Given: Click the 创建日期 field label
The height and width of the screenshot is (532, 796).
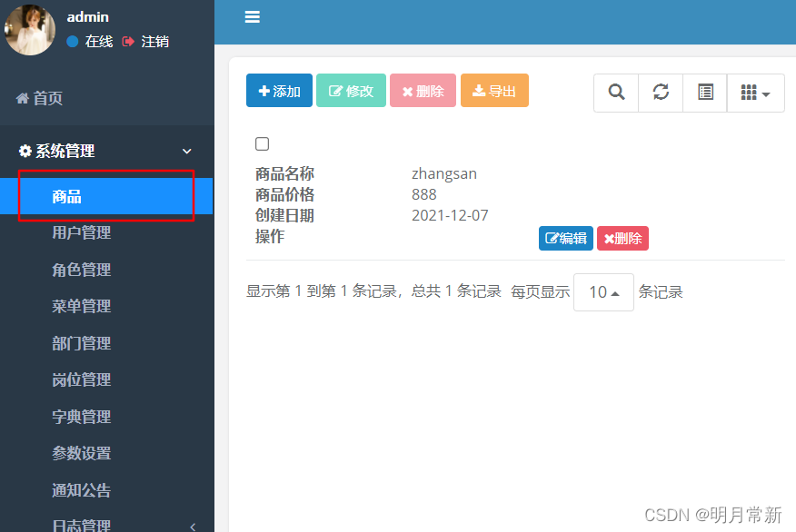Looking at the screenshot, I should pyautogui.click(x=284, y=215).
